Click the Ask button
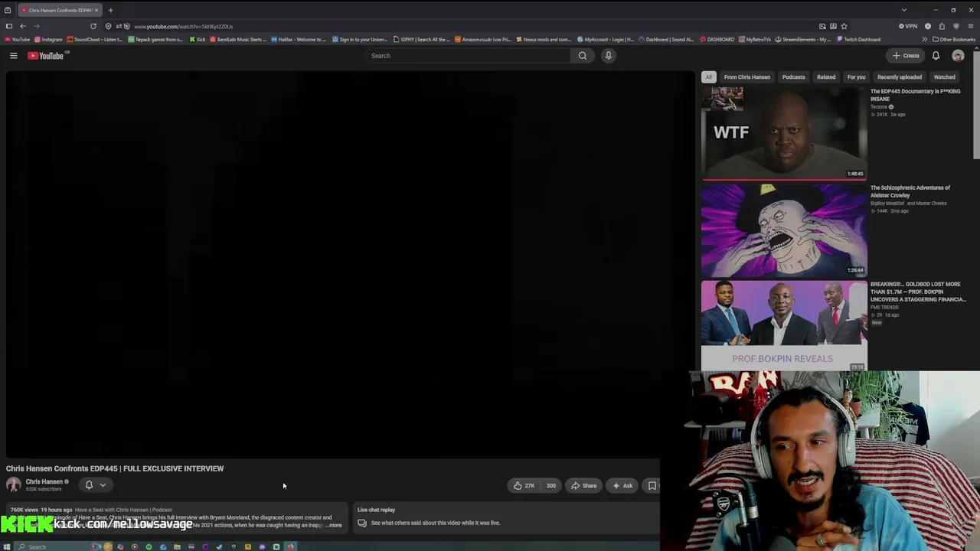 622,485
